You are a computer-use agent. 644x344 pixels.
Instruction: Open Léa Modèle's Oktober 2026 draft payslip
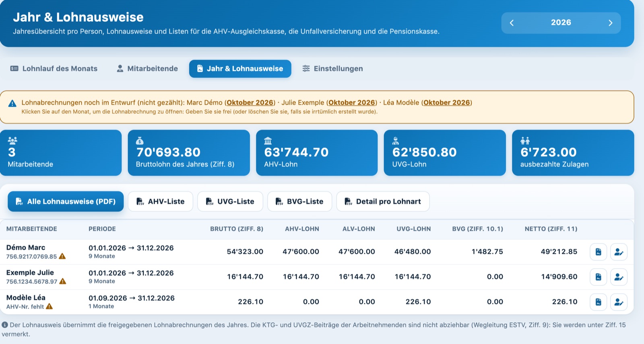click(x=447, y=102)
